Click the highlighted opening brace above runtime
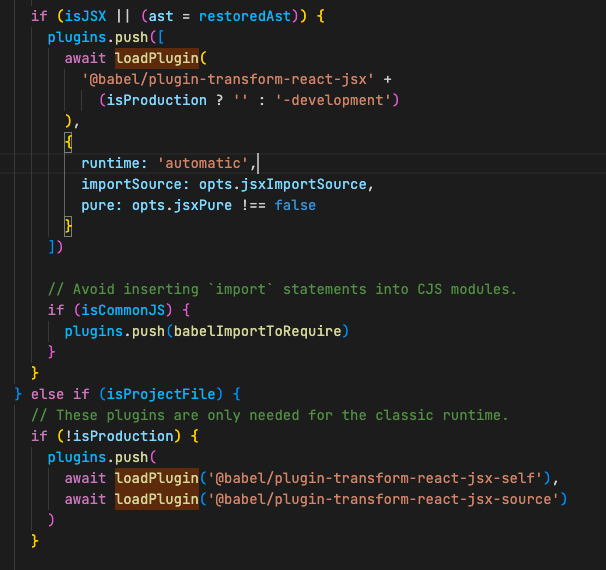Screen dimensions: 606x570 tap(69, 142)
